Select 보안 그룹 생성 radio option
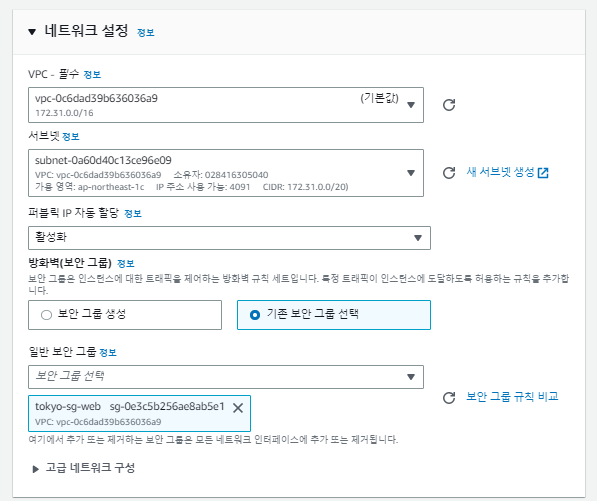 coord(125,315)
